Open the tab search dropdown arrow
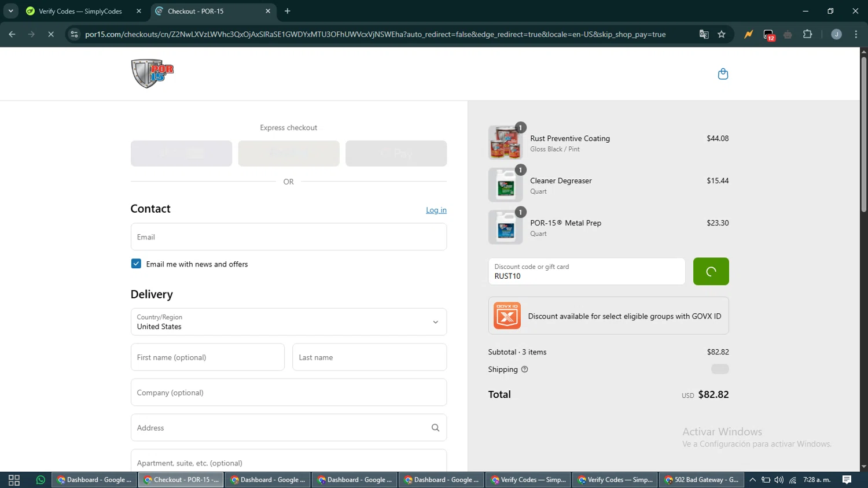The image size is (868, 488). tap(10, 11)
